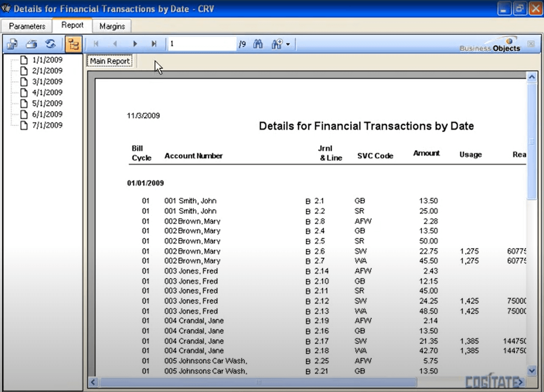Click the report title heading text
The width and height of the screenshot is (544, 392).
[366, 126]
